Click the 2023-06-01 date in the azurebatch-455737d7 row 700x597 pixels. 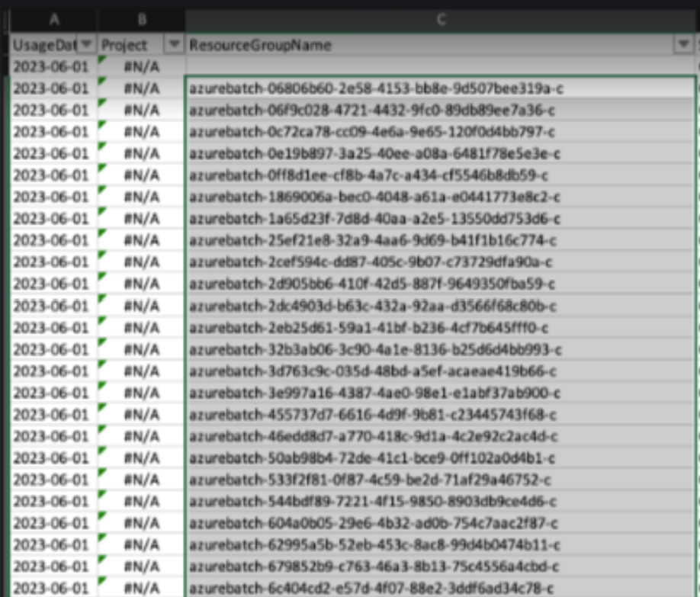tap(51, 415)
